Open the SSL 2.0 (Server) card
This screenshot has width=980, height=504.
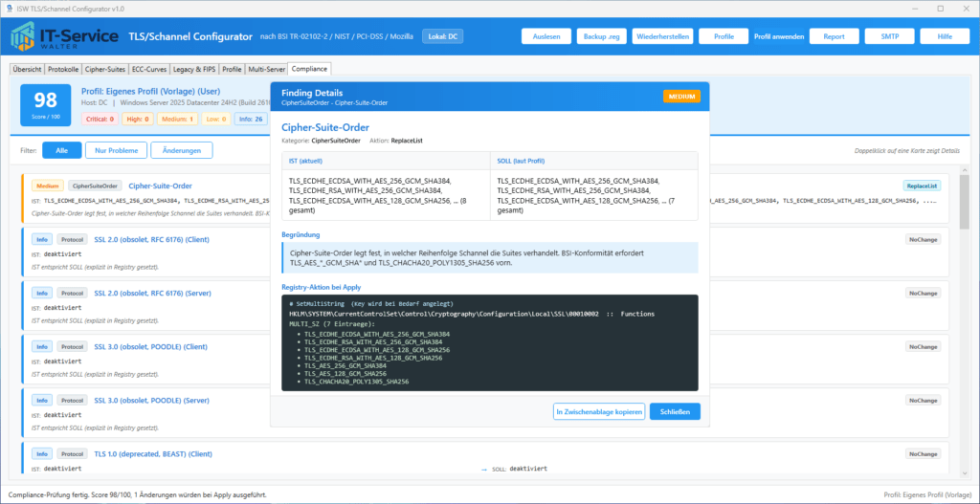484,305
